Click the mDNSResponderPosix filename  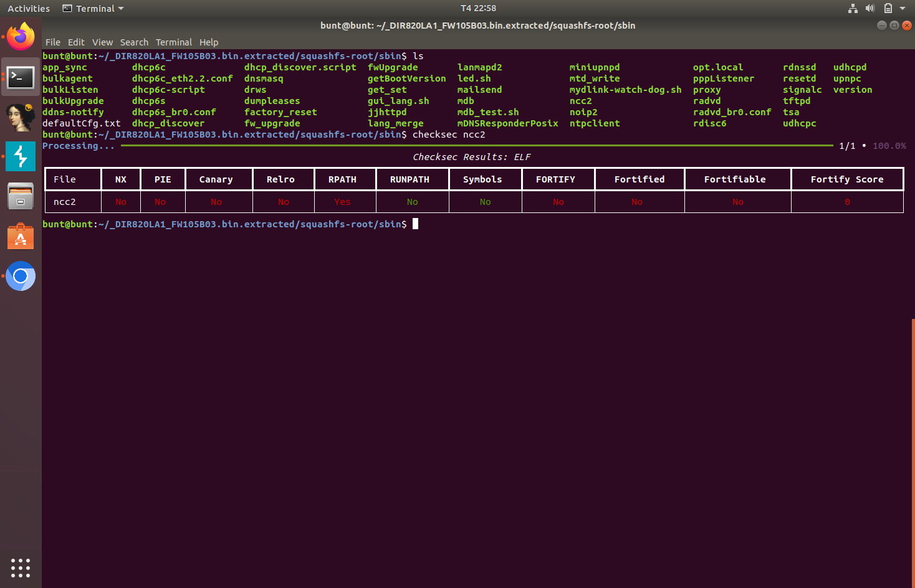(x=507, y=123)
